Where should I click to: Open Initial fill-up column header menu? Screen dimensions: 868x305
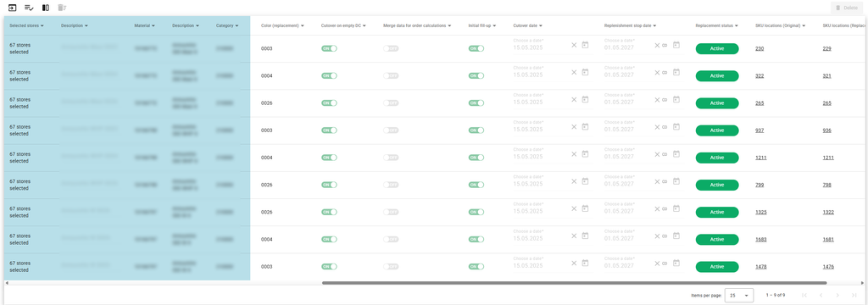(494, 26)
